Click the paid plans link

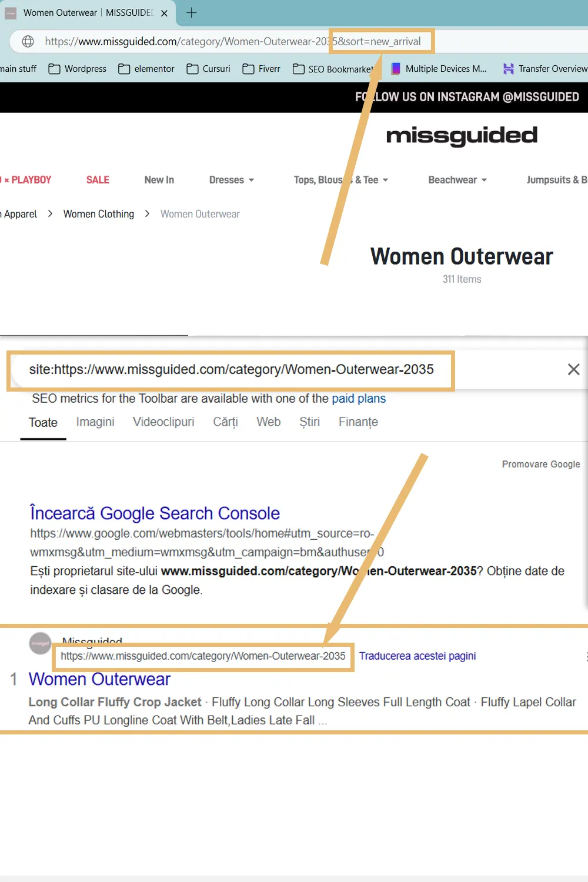(x=359, y=399)
